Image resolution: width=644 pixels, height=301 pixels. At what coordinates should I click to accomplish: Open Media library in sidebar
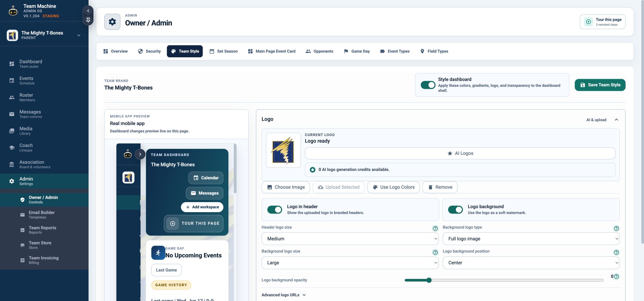(x=44, y=131)
